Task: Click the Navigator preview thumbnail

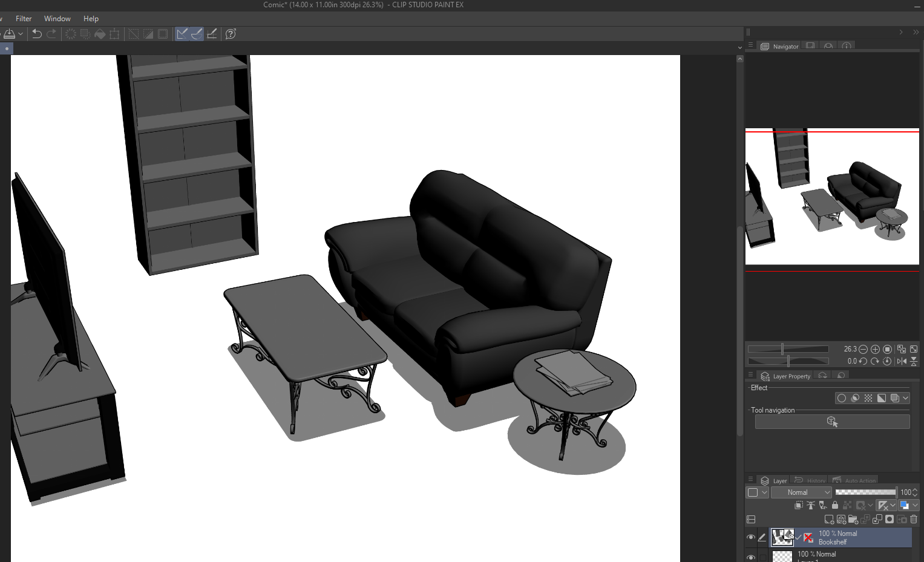Action: [x=832, y=197]
